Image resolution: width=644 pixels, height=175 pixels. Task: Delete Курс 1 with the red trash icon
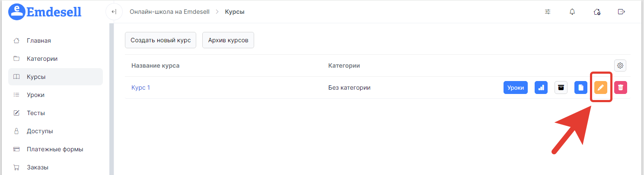coord(620,87)
